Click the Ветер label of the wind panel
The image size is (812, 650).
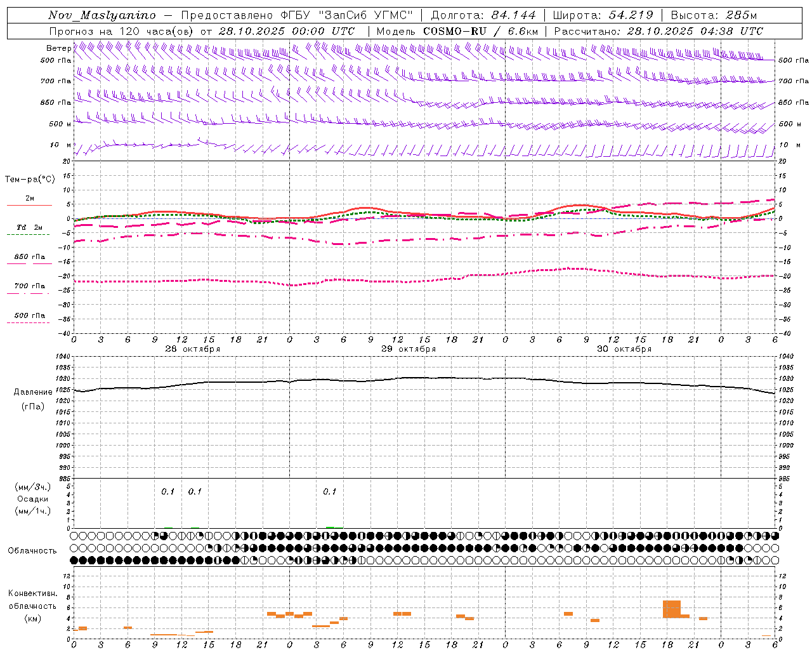tap(58, 48)
